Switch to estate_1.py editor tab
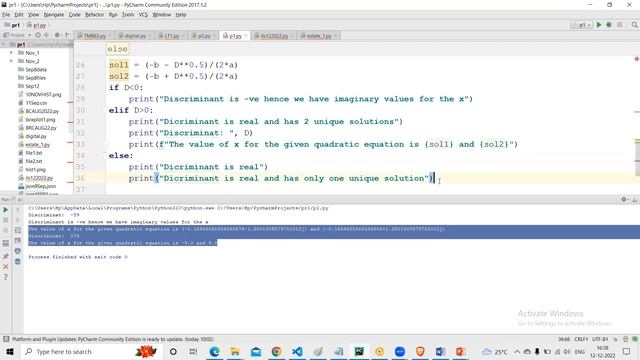This screenshot has width=640, height=360. coord(318,36)
